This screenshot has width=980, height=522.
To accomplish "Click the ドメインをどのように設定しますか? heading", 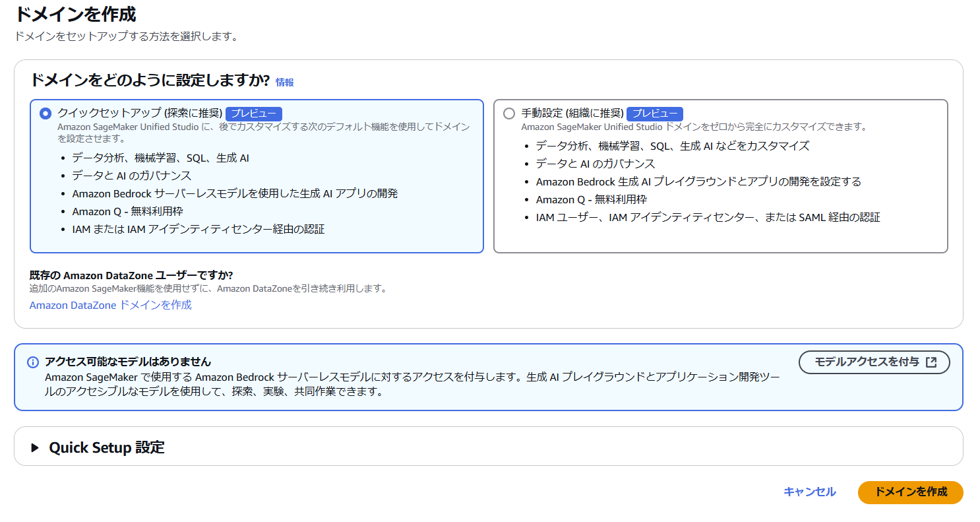I will point(150,81).
